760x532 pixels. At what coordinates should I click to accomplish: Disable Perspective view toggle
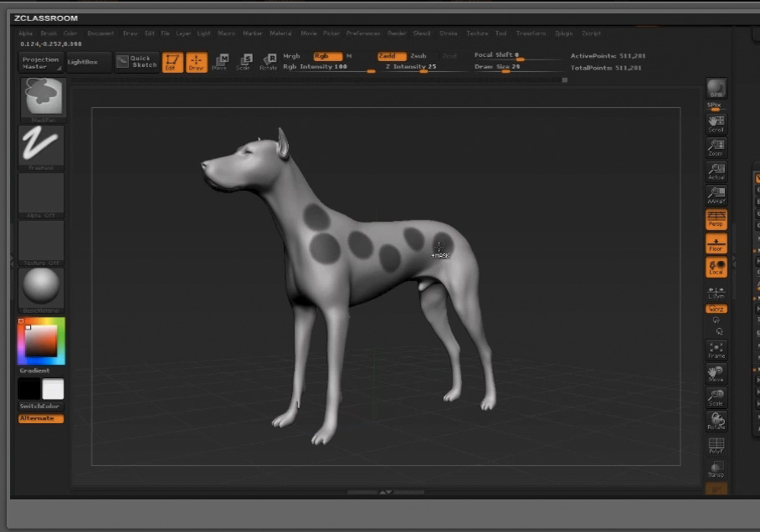click(x=716, y=219)
